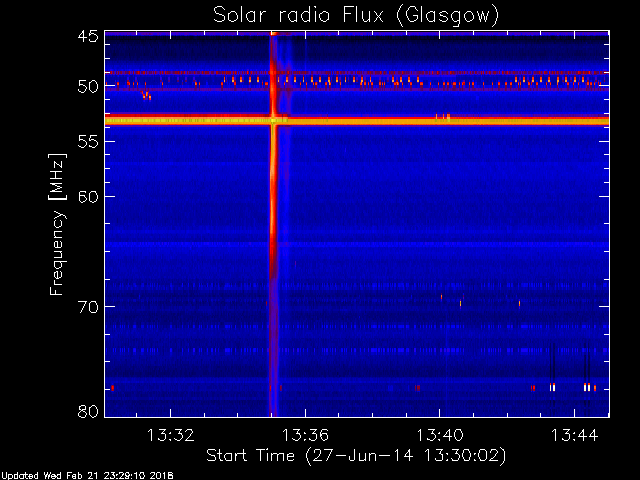
Task: Click the '60' frequency tick label
Action: (88, 196)
